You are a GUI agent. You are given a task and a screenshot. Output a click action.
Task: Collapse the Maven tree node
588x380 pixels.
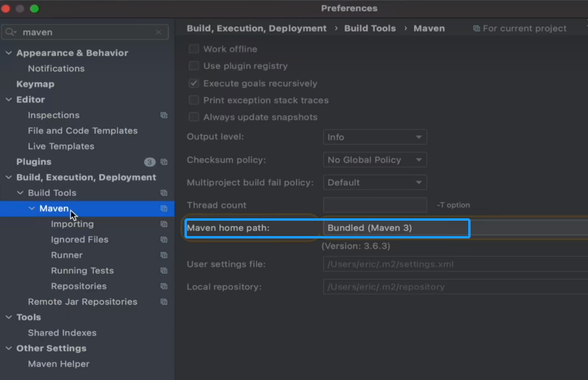32,209
